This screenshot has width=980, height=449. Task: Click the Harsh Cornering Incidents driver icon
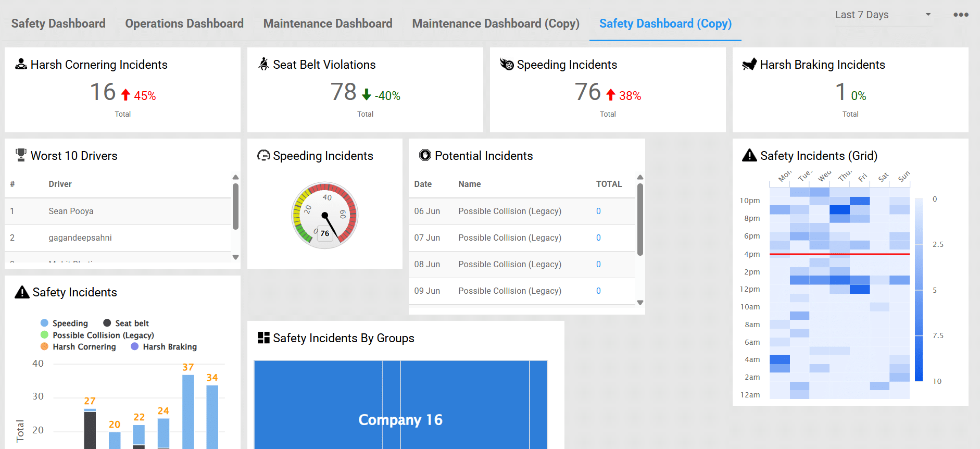click(21, 64)
